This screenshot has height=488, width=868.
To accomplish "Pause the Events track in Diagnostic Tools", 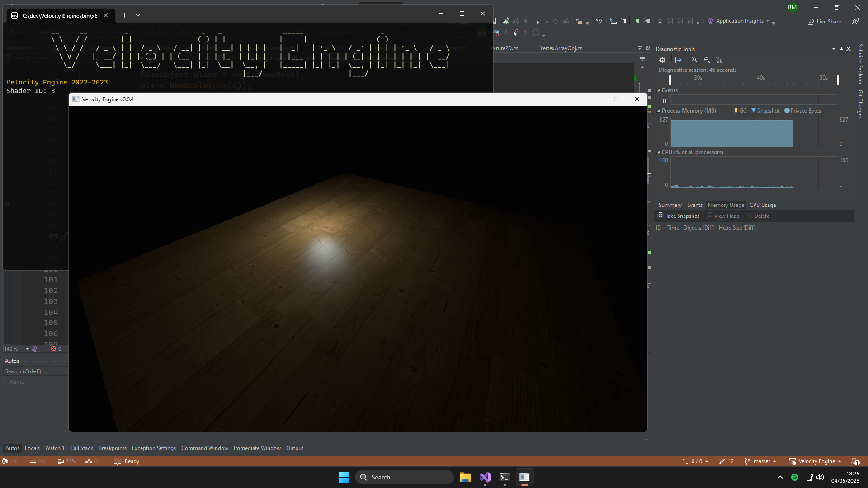I will 665,100.
